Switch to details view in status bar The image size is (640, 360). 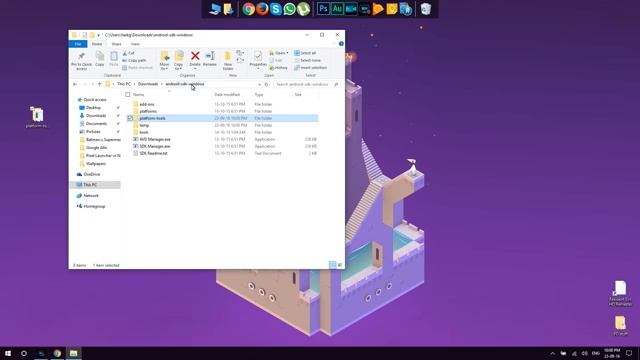332,265
